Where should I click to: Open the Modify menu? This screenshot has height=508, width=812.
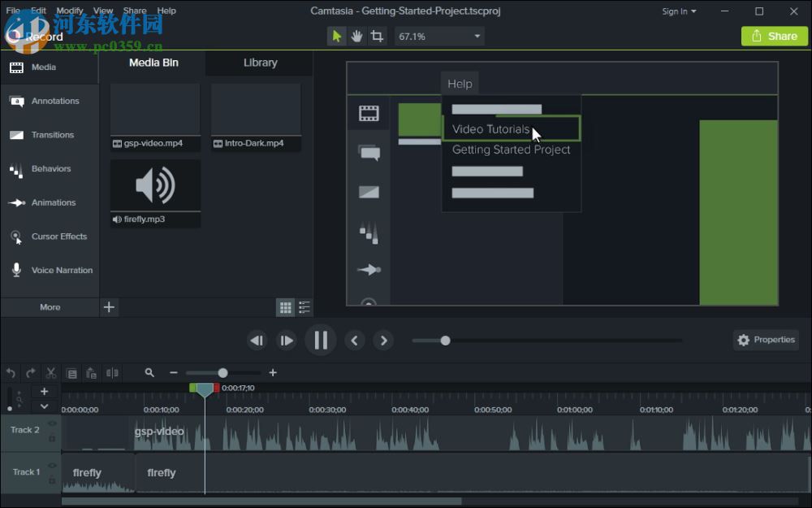pos(70,11)
